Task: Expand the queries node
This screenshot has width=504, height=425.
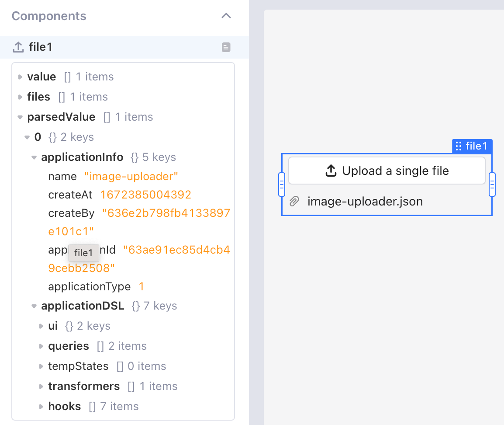Action: pyautogui.click(x=41, y=346)
